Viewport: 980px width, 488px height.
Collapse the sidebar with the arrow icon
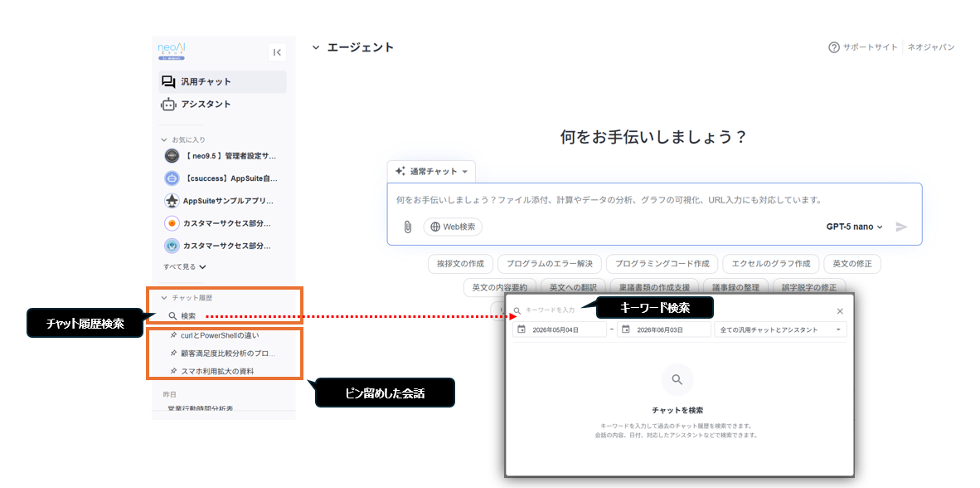[x=277, y=52]
